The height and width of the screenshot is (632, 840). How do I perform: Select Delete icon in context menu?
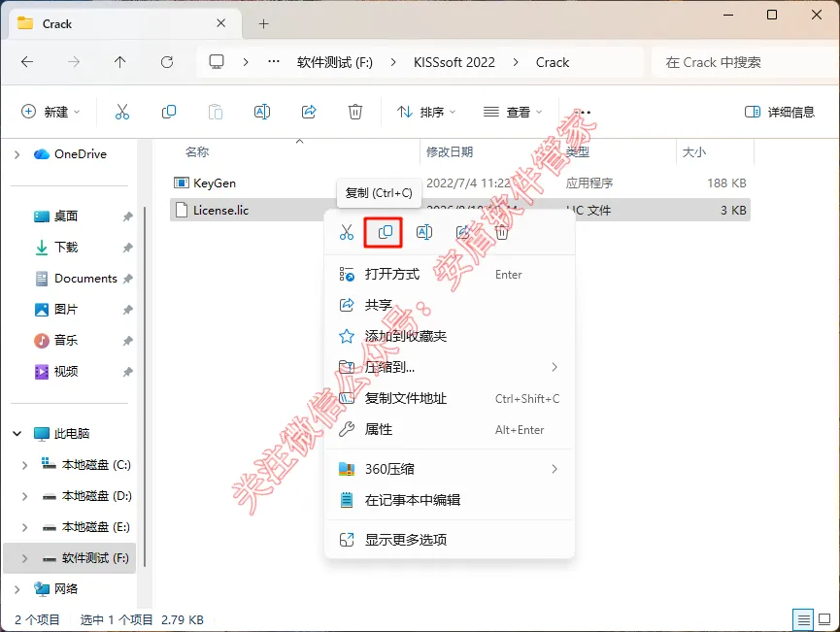pyautogui.click(x=501, y=232)
